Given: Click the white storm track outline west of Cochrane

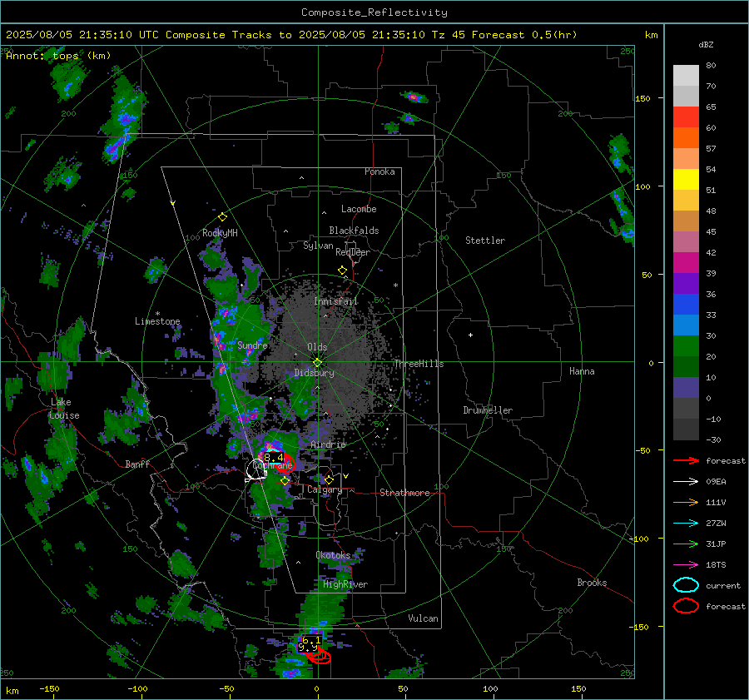Looking at the screenshot, I should coord(256,470).
